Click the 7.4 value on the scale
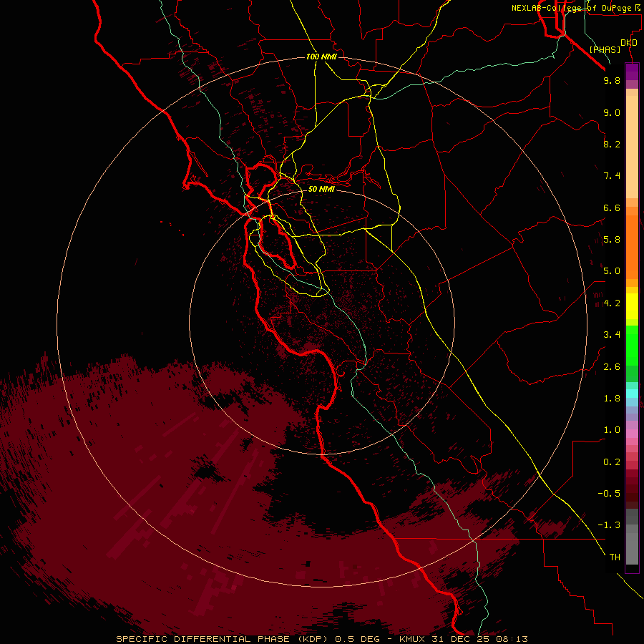Image resolution: width=644 pixels, height=644 pixels. tap(612, 176)
